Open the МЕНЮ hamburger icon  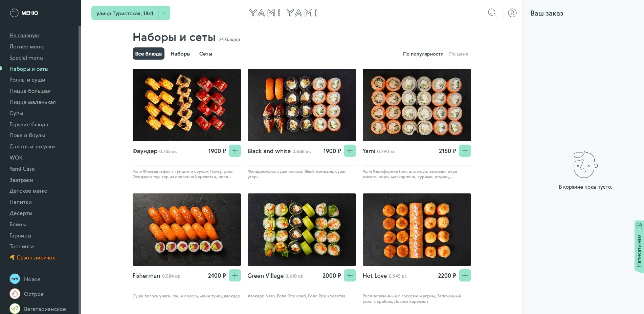pyautogui.click(x=14, y=13)
